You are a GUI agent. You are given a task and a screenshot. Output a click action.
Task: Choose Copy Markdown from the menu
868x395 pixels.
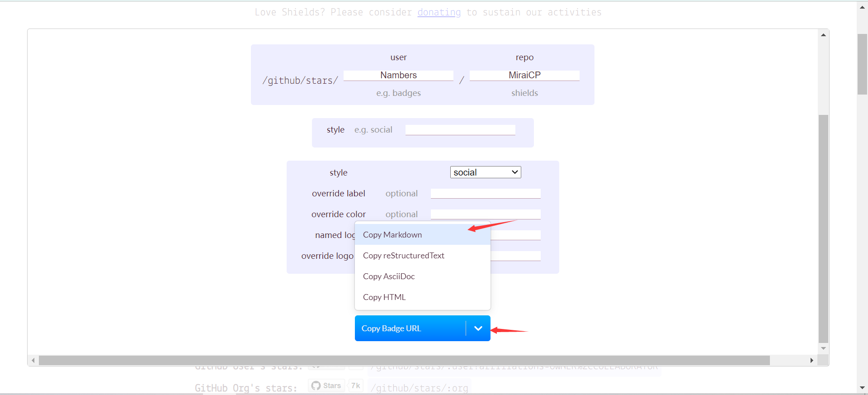tap(423, 235)
